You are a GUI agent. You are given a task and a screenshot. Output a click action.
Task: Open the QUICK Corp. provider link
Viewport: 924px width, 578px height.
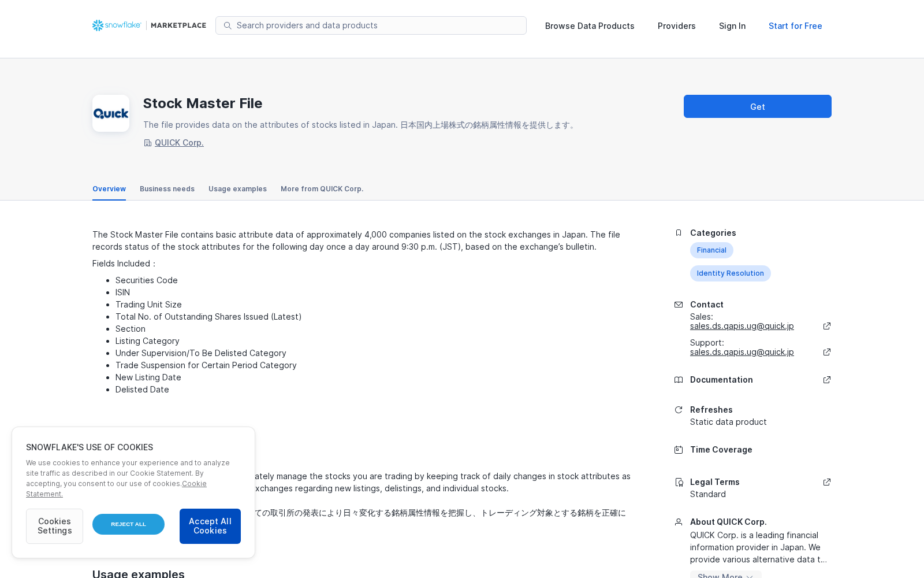click(x=179, y=143)
